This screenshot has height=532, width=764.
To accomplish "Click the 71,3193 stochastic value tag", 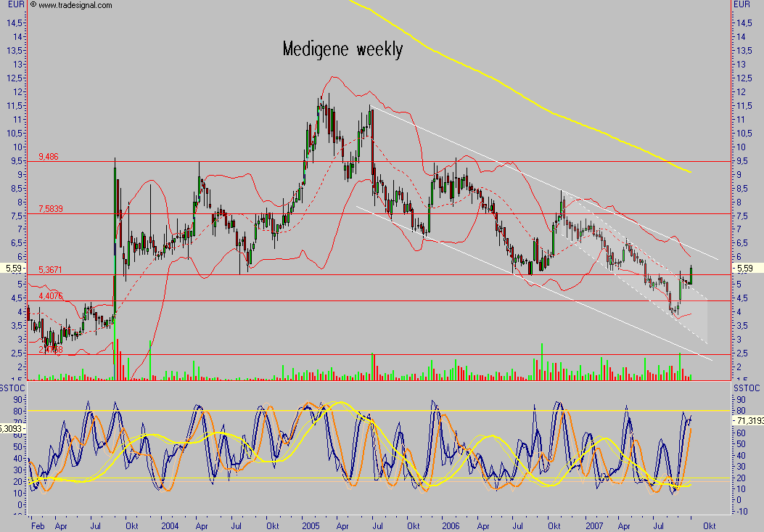I will (x=750, y=421).
